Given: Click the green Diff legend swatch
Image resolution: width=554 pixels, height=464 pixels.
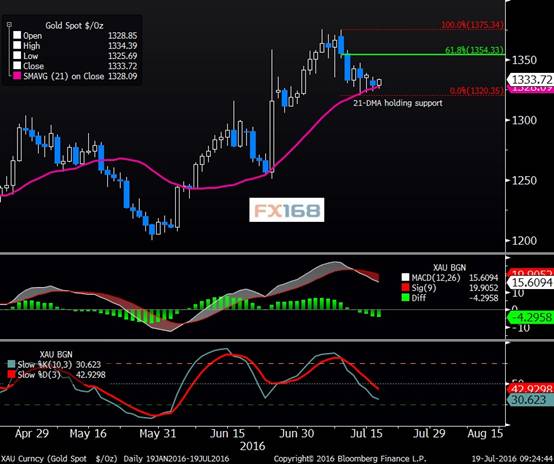Looking at the screenshot, I should coord(405,298).
